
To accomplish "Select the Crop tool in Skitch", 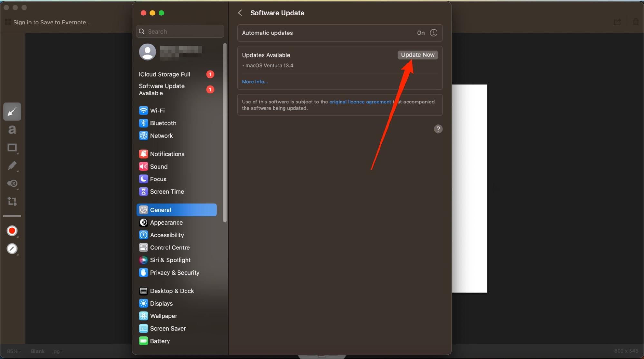I will (12, 201).
